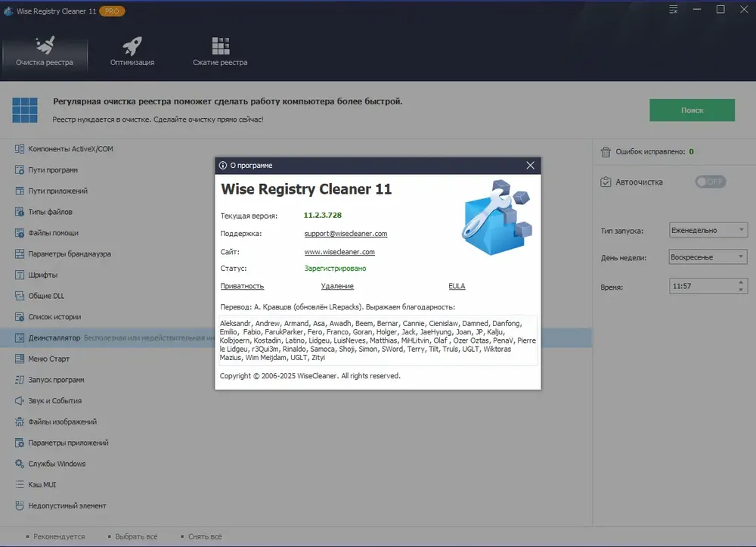Click the Деинсталлятор category icon
Image resolution: width=756 pixels, height=547 pixels.
(x=20, y=337)
